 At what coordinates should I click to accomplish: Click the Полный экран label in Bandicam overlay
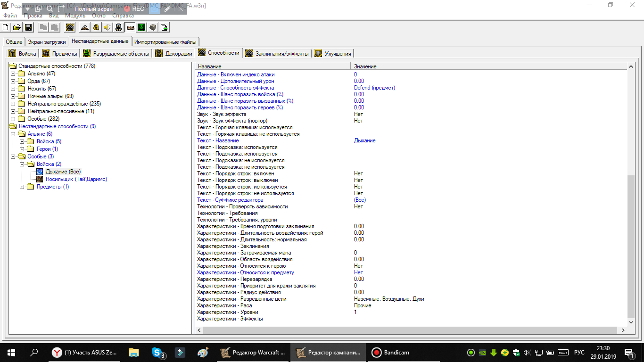pos(93,9)
